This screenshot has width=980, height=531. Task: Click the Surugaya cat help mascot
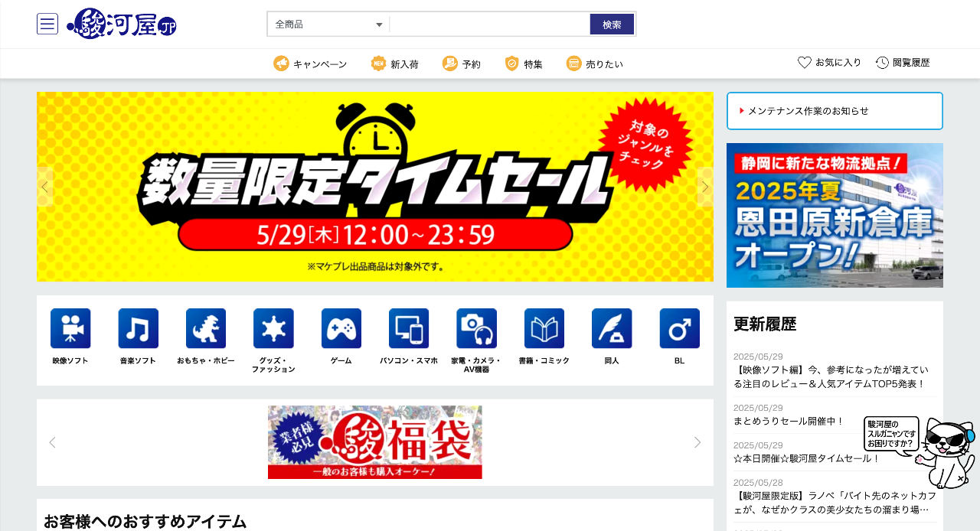click(946, 452)
